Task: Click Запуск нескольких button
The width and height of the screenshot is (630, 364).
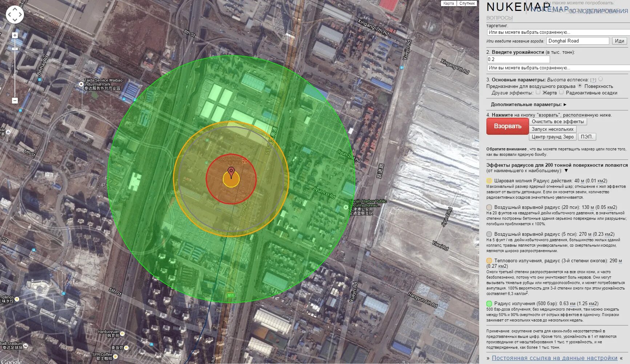Action: pyautogui.click(x=553, y=129)
